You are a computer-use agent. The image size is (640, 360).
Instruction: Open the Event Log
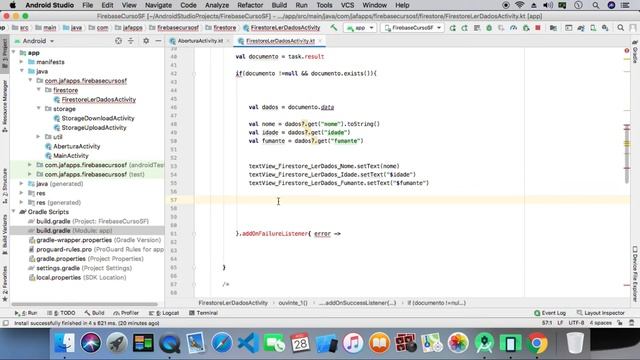click(x=550, y=313)
